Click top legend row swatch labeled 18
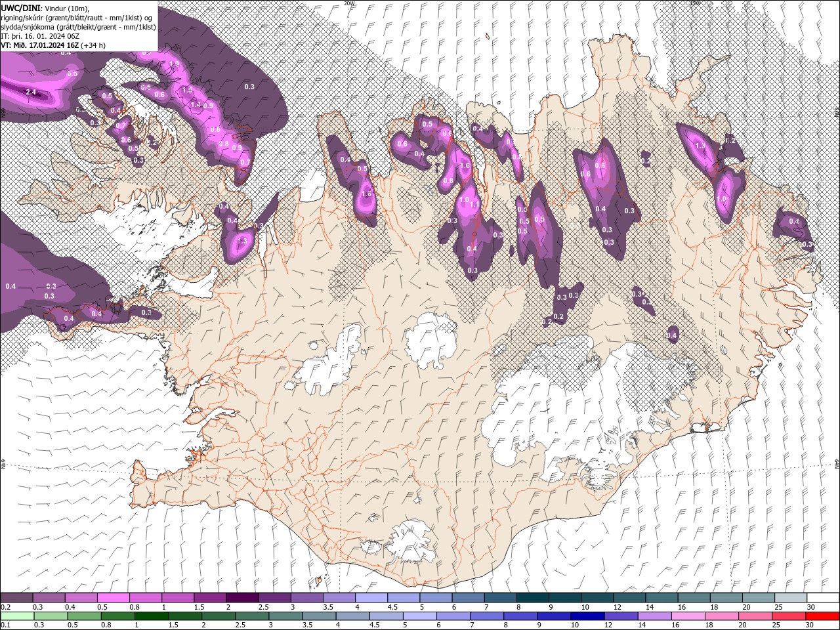 [726, 598]
